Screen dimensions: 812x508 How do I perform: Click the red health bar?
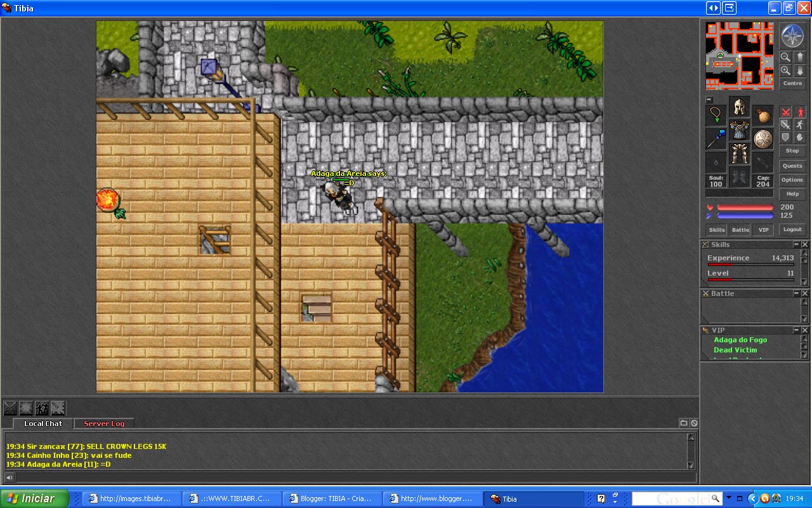(745, 208)
